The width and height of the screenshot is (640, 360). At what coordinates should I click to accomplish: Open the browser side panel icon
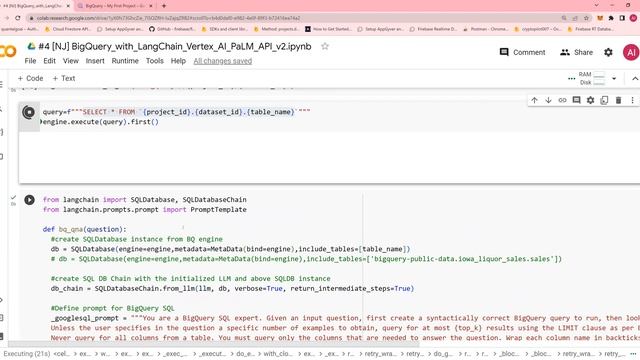pos(622,18)
